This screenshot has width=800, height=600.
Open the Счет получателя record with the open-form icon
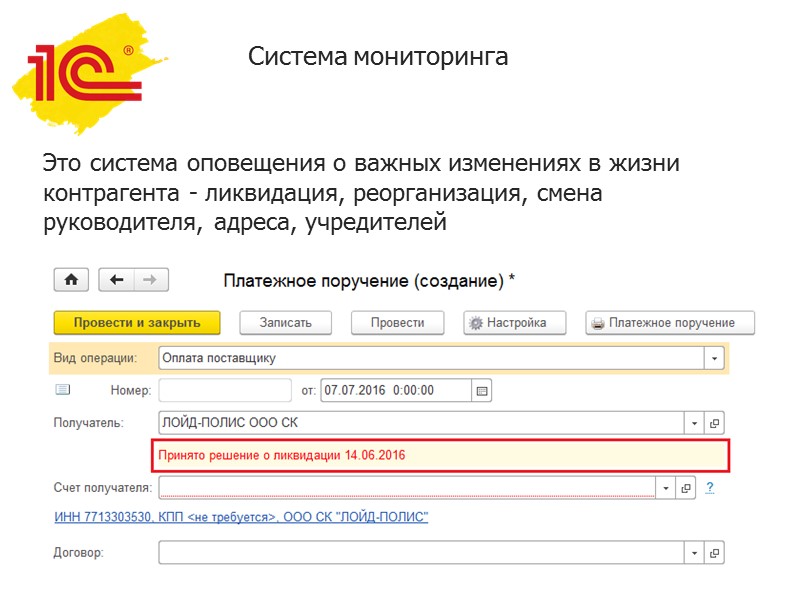point(686,488)
